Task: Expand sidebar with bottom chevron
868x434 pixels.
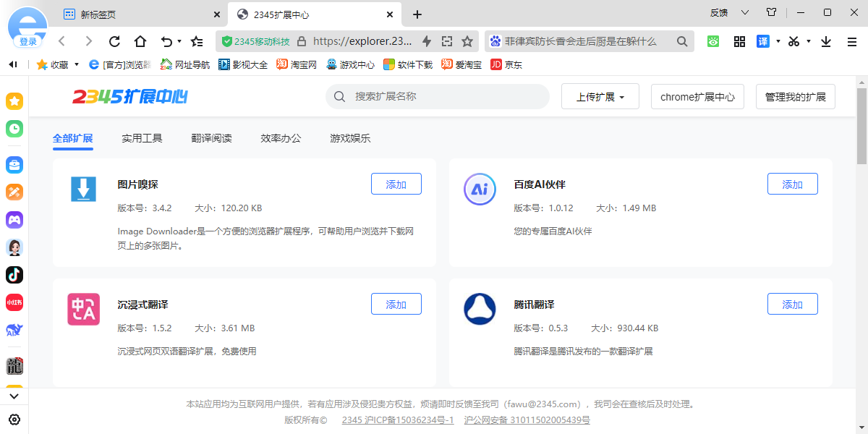Action: pos(14,396)
